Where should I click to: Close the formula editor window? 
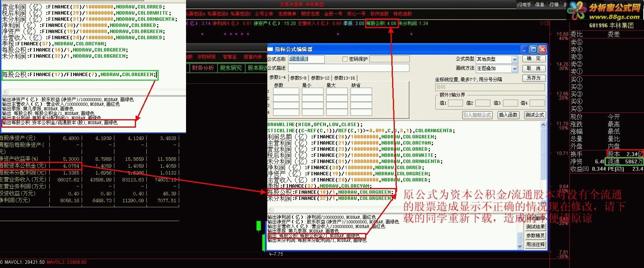pyautogui.click(x=542, y=49)
